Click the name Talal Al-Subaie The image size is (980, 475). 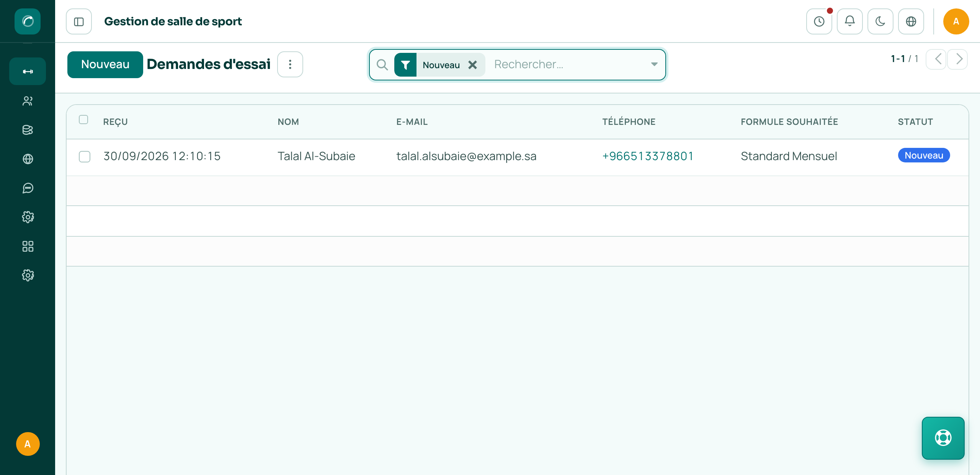point(316,156)
